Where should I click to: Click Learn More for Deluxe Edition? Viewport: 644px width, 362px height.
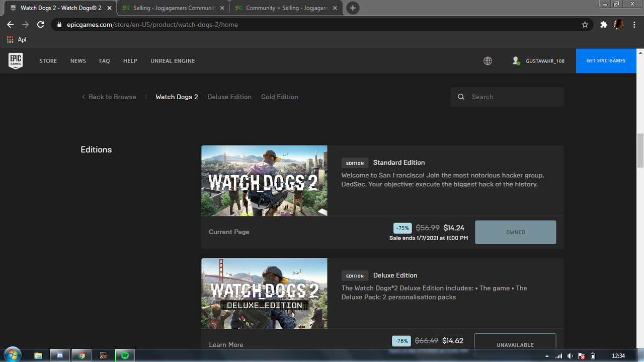click(x=226, y=345)
